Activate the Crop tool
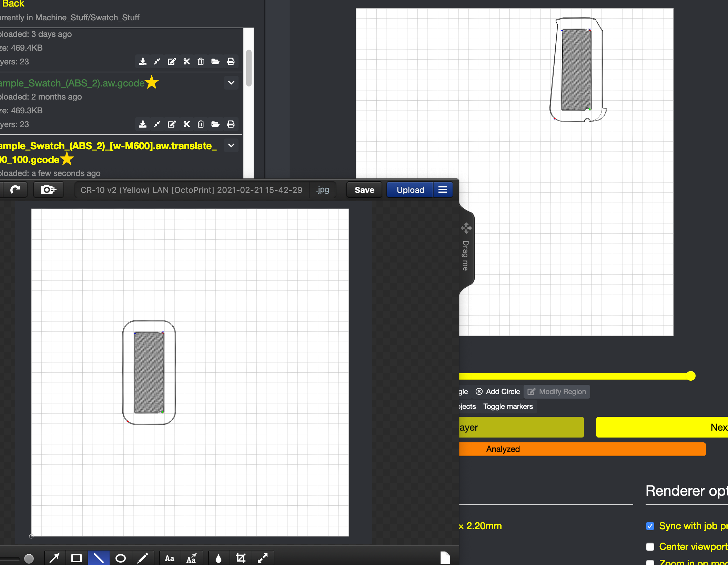Screen dimensions: 728x565 (241, 558)
